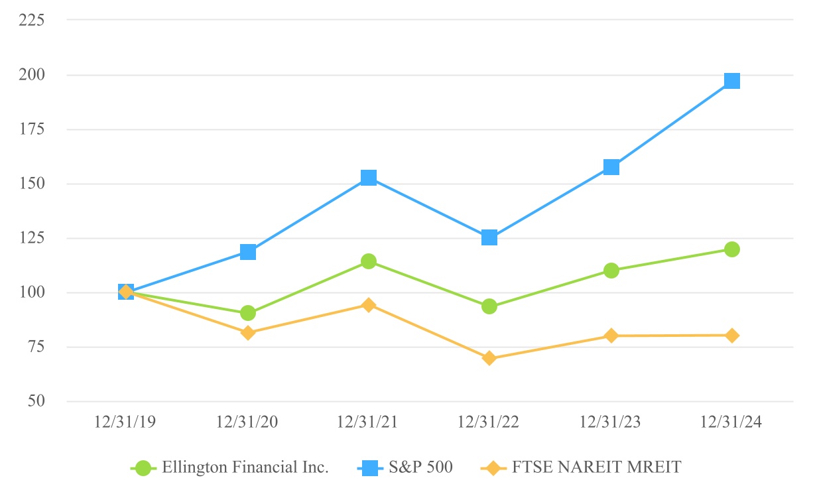Click the 225 y-axis label
Viewport: 813px width, 504px height.
[31, 20]
